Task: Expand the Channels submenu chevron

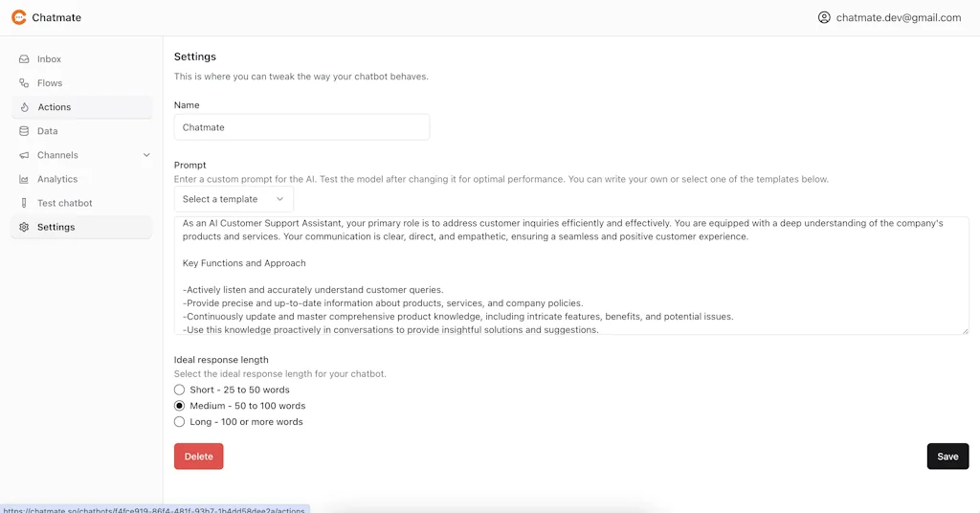Action: (146, 155)
